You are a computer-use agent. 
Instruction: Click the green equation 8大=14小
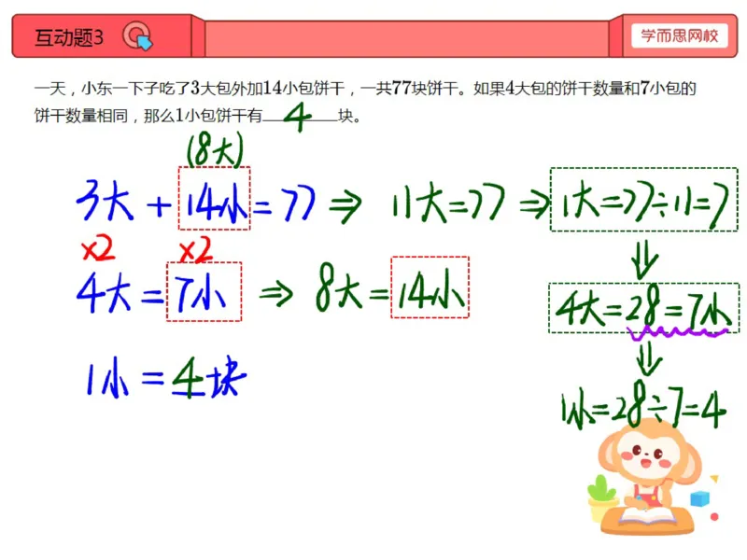click(x=391, y=287)
